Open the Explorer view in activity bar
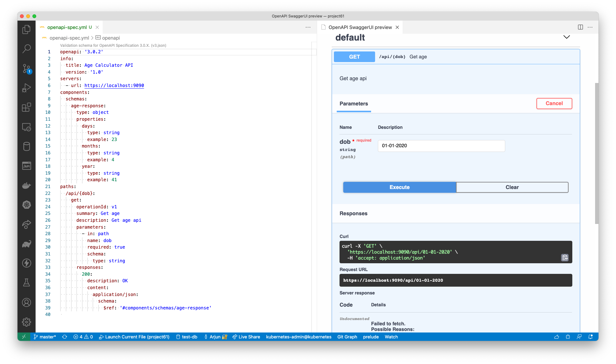The width and height of the screenshot is (616, 364). (x=27, y=29)
